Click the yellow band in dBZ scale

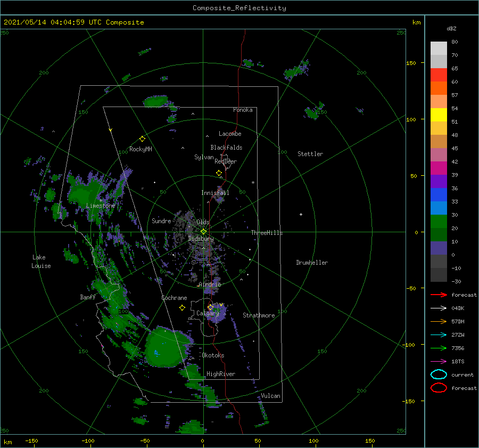(439, 115)
